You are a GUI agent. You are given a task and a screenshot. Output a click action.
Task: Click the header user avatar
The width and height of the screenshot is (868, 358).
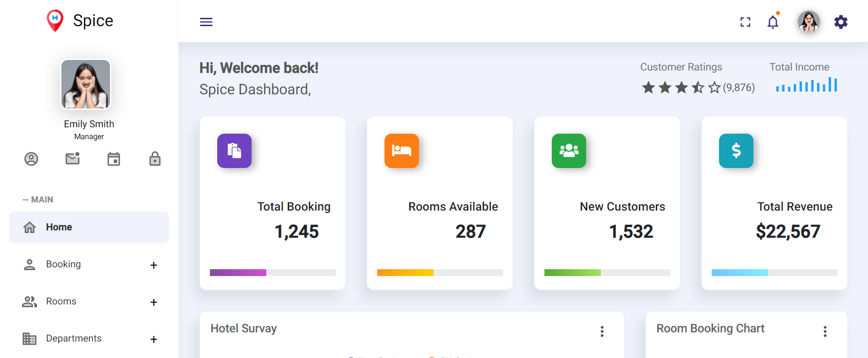pos(808,22)
